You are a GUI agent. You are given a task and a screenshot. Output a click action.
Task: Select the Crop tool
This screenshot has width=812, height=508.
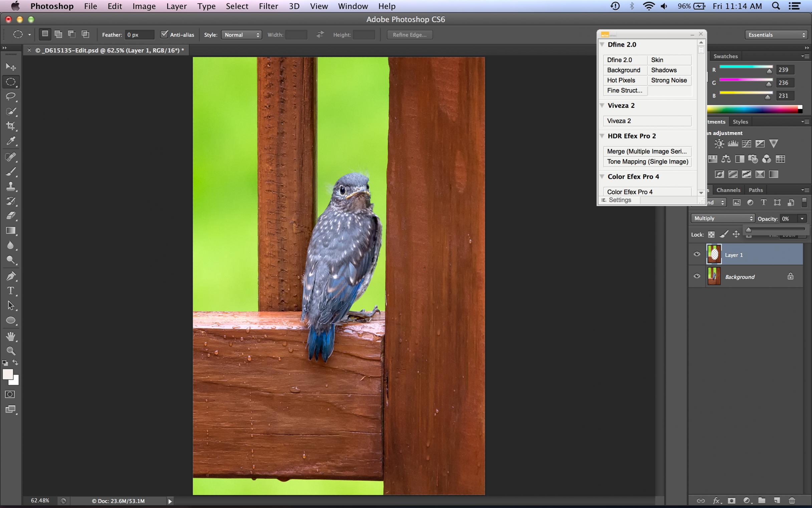(11, 126)
